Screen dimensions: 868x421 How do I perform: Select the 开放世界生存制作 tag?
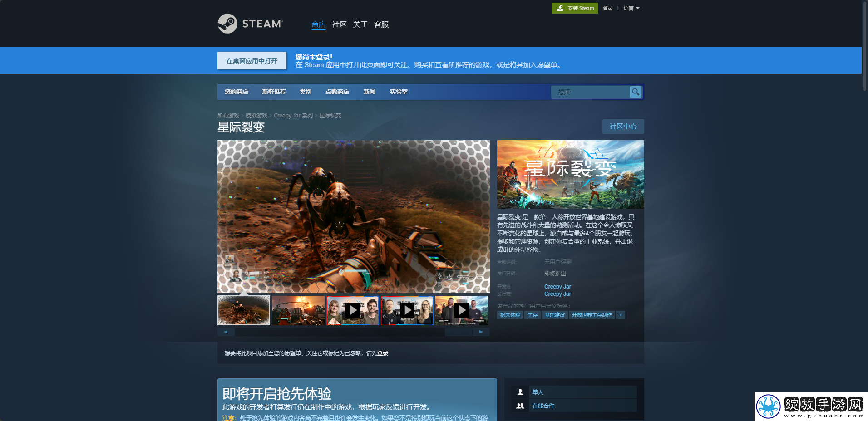pyautogui.click(x=592, y=315)
